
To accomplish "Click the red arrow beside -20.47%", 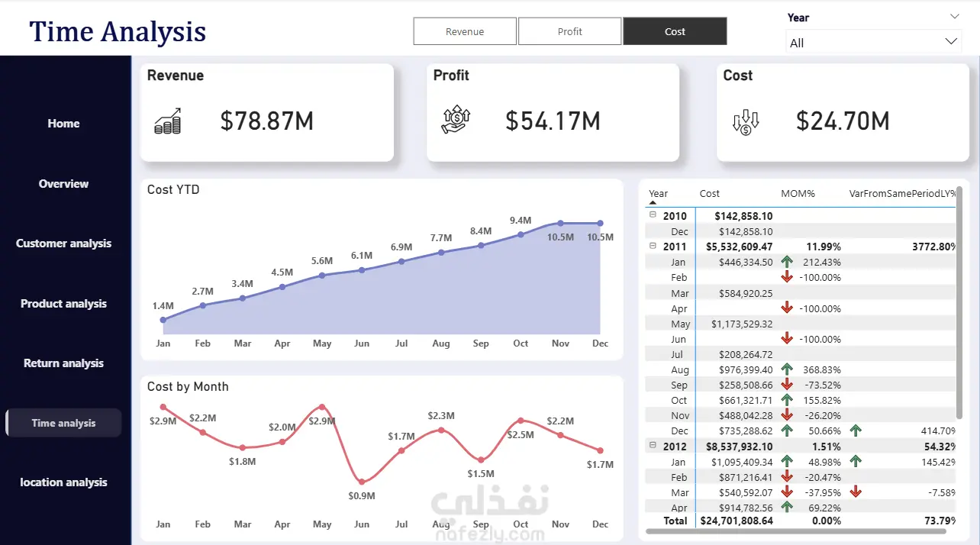I will coord(787,477).
